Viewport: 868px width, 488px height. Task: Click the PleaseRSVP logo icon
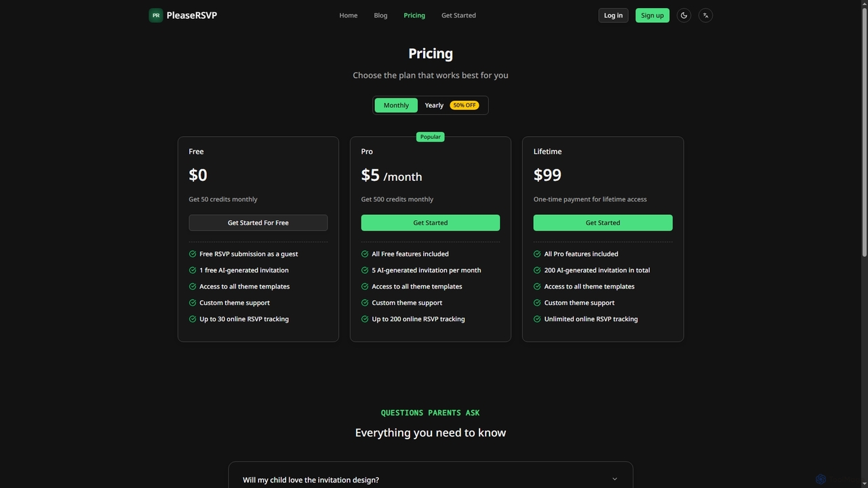156,15
